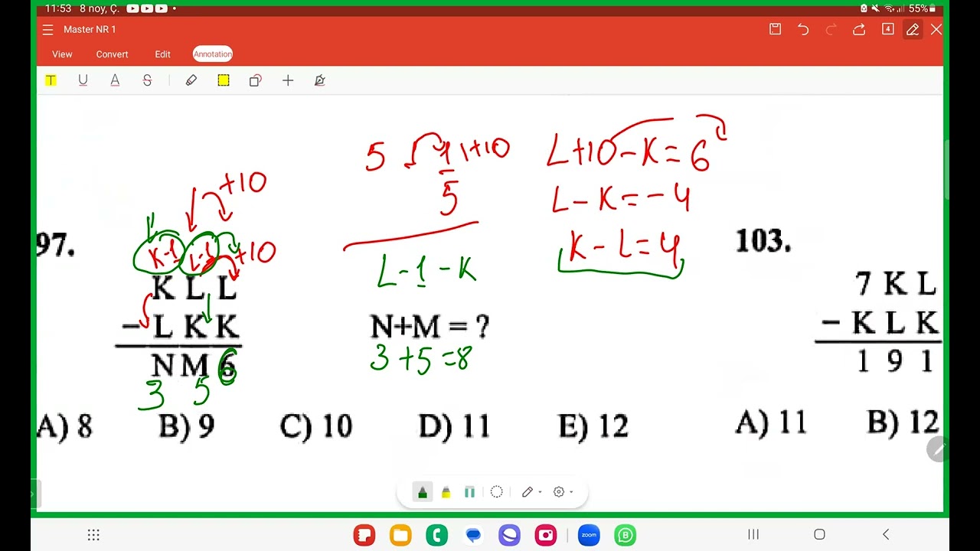Image resolution: width=980 pixels, height=551 pixels.
Task: Click the plus add annotation icon
Action: 288,80
